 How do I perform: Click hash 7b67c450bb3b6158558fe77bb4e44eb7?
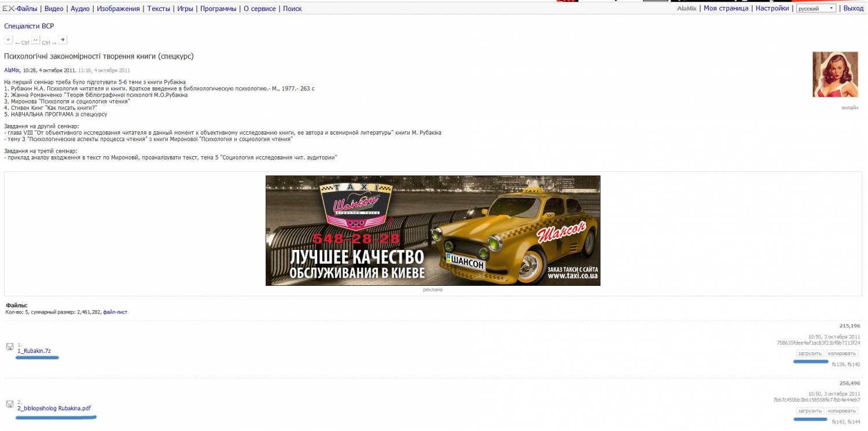(x=816, y=400)
